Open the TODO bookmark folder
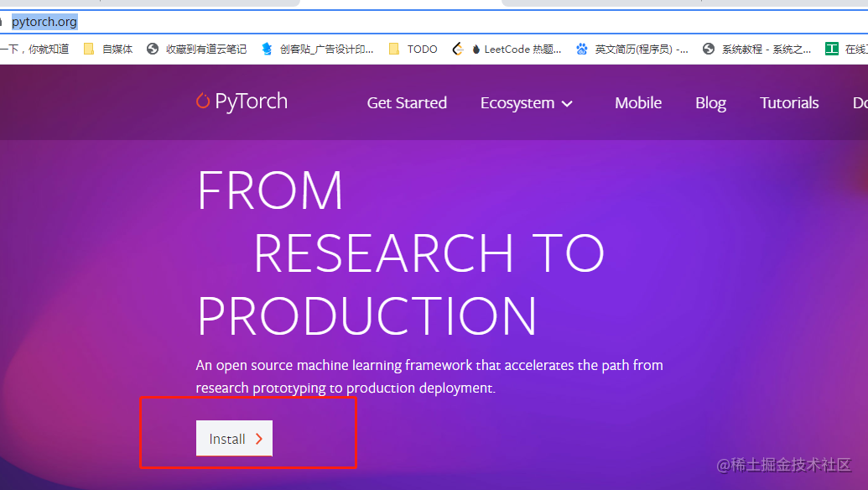The width and height of the screenshot is (868, 490). 413,50
